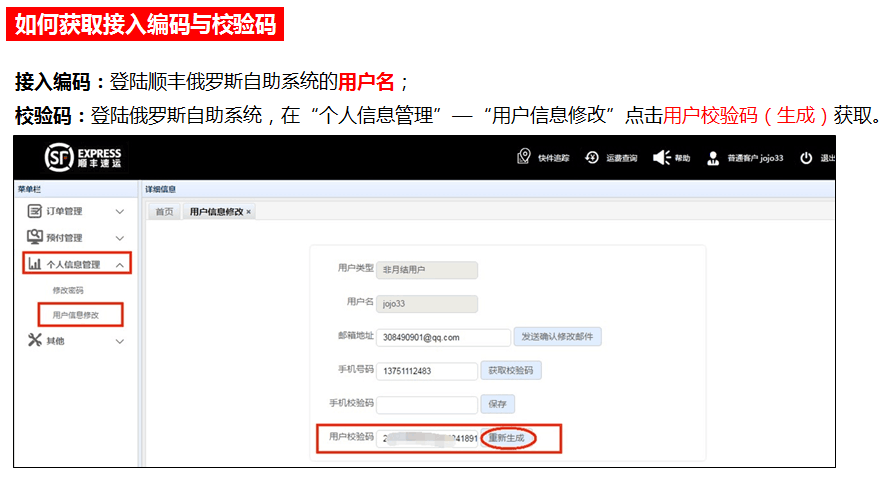Click the 发送确认修改邮件 button
The width and height of the screenshot is (891, 487).
pos(557,336)
